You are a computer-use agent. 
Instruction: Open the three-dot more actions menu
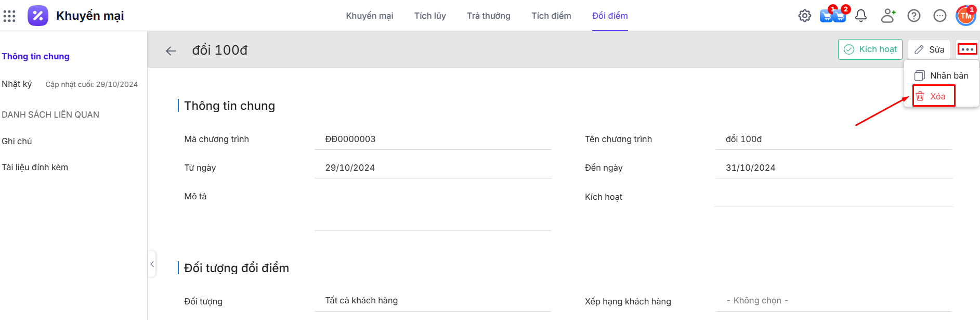tap(967, 49)
